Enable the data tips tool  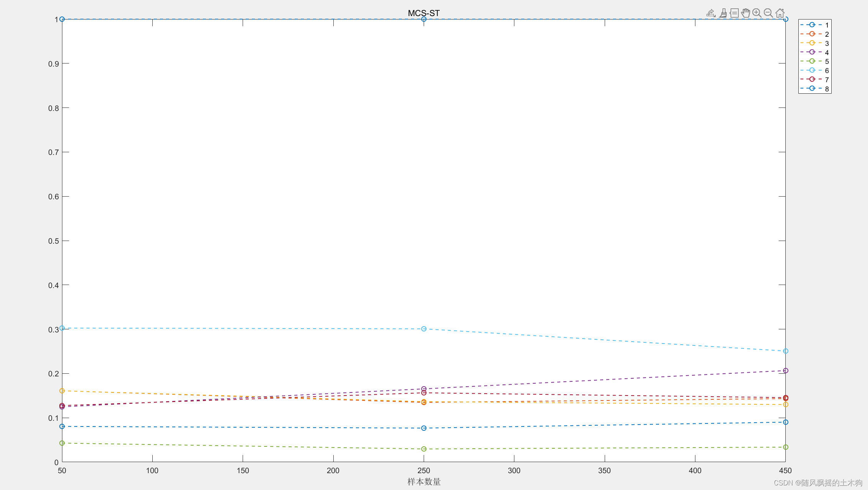click(734, 13)
